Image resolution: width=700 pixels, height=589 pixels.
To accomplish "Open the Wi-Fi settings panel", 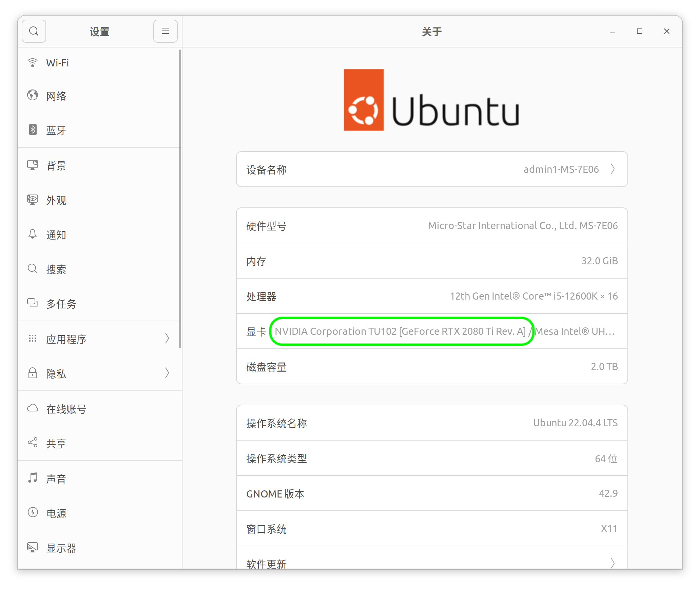I will tap(99, 63).
